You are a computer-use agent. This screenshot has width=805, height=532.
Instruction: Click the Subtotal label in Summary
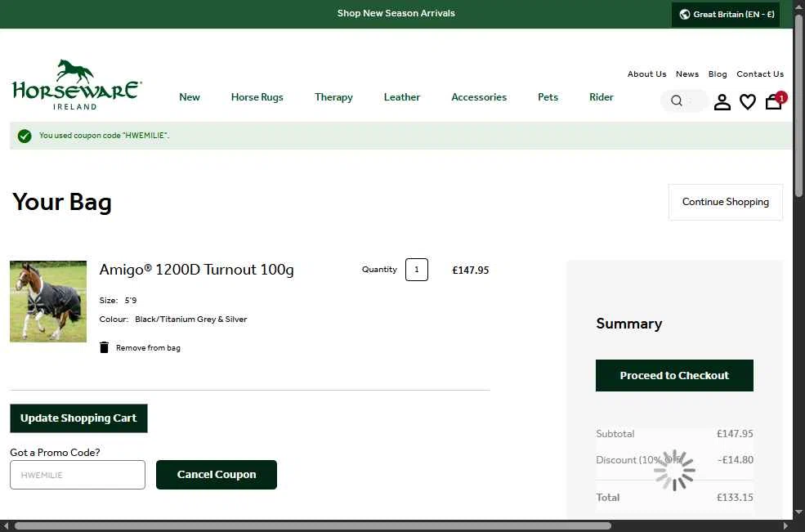coord(615,433)
